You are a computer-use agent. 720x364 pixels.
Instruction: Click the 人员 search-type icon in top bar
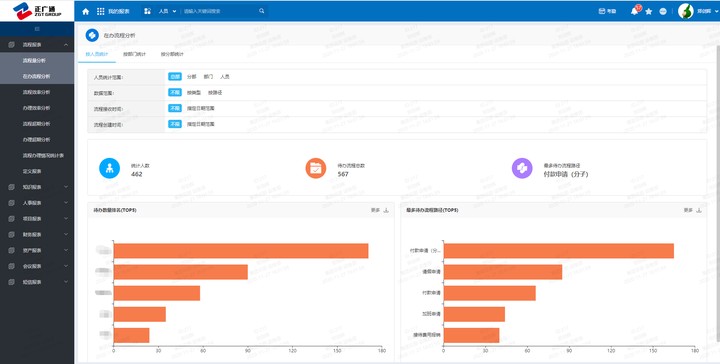147,11
